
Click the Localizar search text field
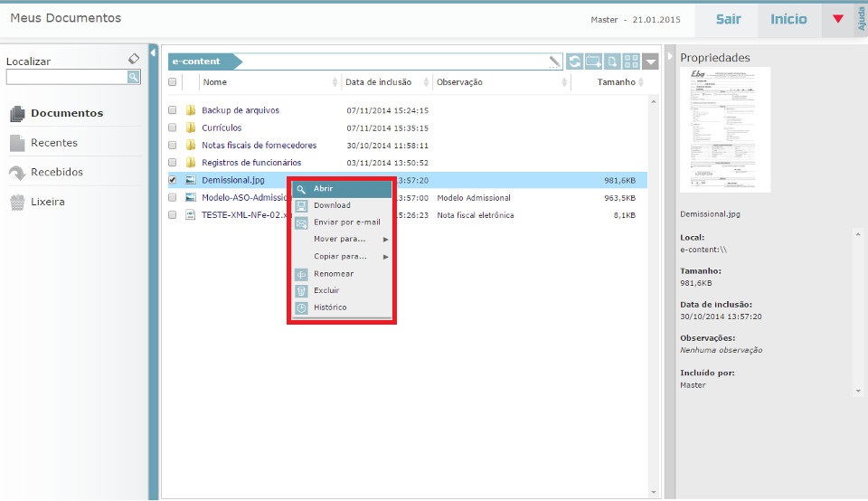pos(66,78)
